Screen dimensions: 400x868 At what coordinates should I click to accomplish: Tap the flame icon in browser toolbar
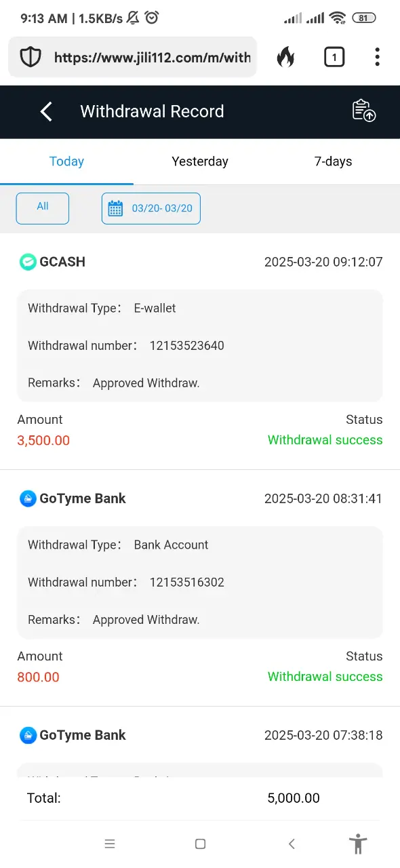(286, 58)
